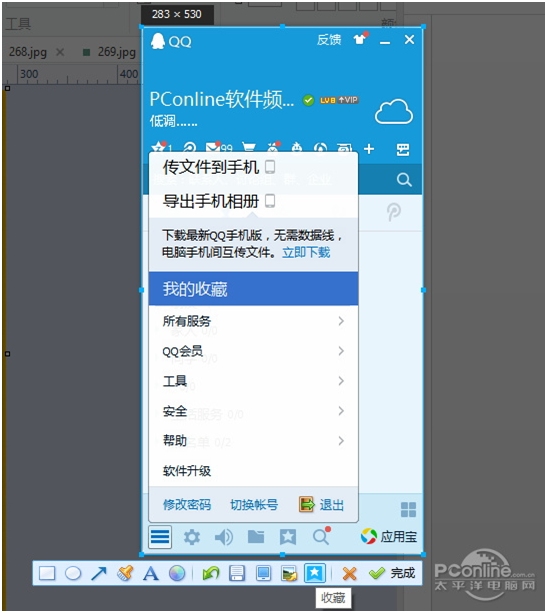Screen dimensions: 547x613
Task: Expand QQ会员 submenu
Action: point(253,351)
